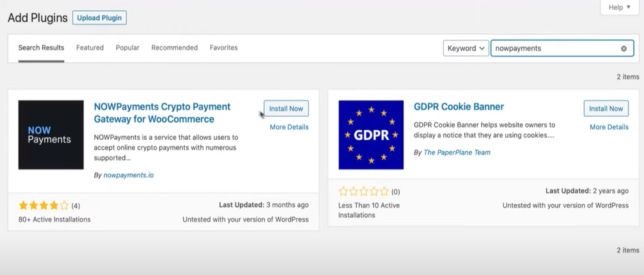
Task: Visit the nowpayments.io author link
Action: pyautogui.click(x=129, y=175)
